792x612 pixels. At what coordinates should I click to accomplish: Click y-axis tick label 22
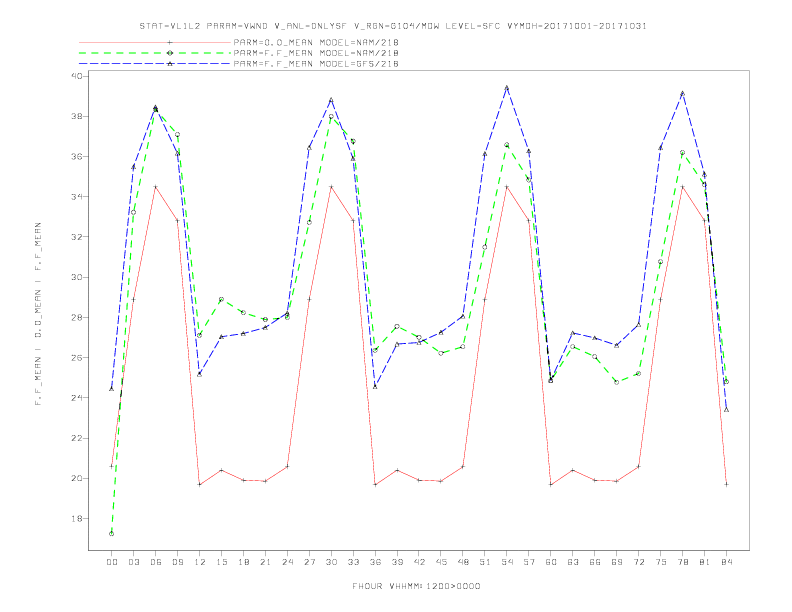coord(76,438)
